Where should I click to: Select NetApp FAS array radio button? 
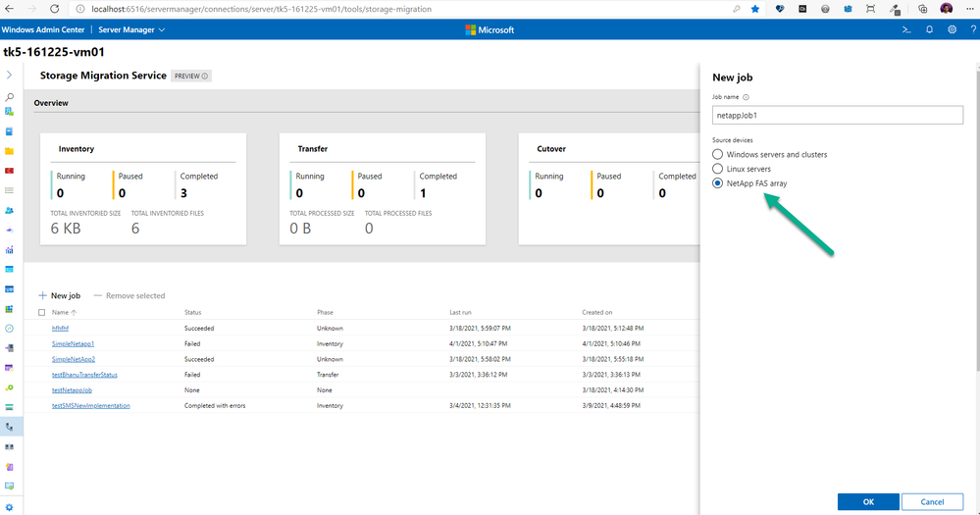tap(717, 183)
